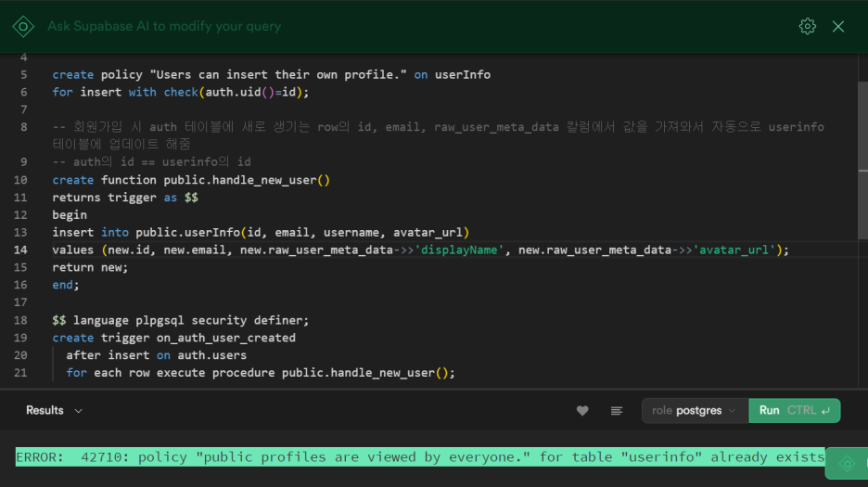Click public.handle_new_user() on line 10

coord(247,180)
